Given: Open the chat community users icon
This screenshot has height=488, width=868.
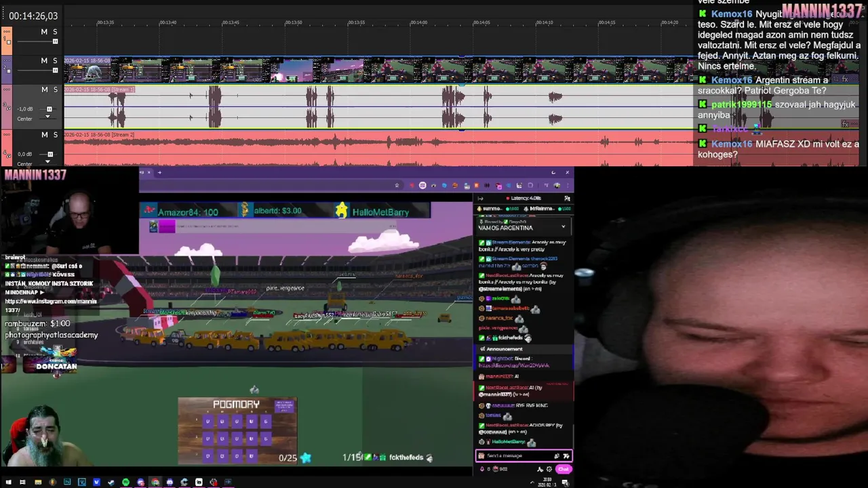Looking at the screenshot, I should pyautogui.click(x=567, y=199).
